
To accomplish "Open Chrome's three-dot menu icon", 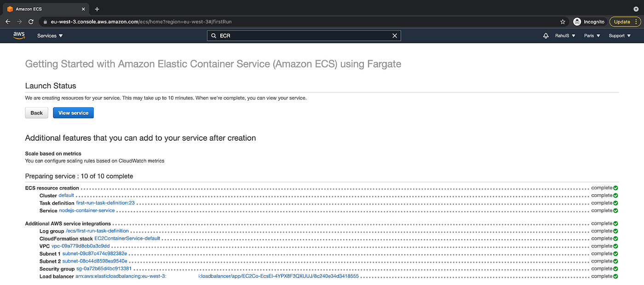I will [638, 22].
